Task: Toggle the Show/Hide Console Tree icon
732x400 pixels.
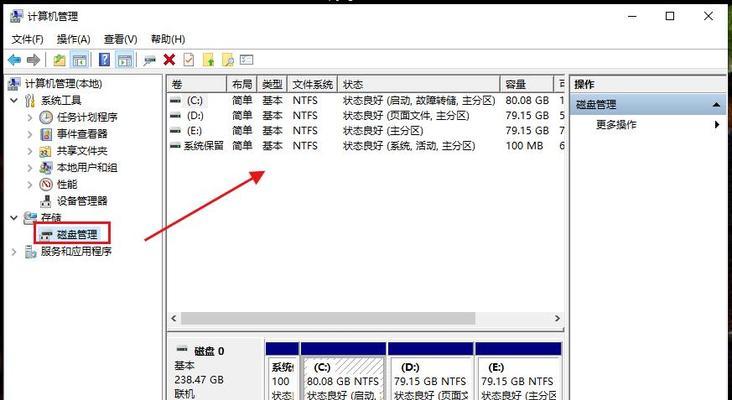Action: tap(79, 60)
